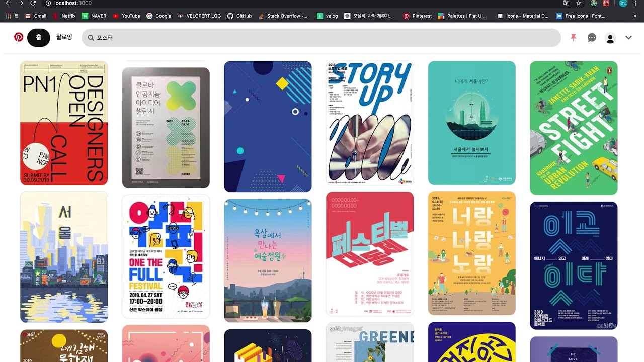Open the Street Fight poster pin
The width and height of the screenshot is (644, 362).
point(574,128)
